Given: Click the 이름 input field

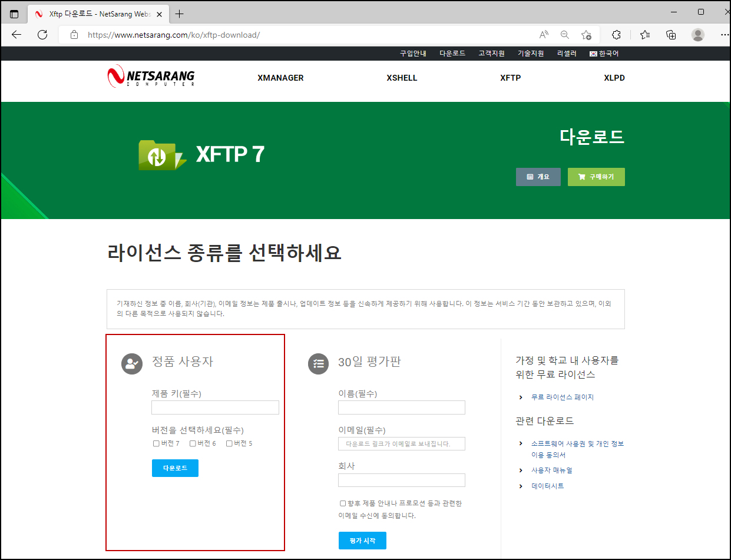Looking at the screenshot, I should click(x=402, y=407).
